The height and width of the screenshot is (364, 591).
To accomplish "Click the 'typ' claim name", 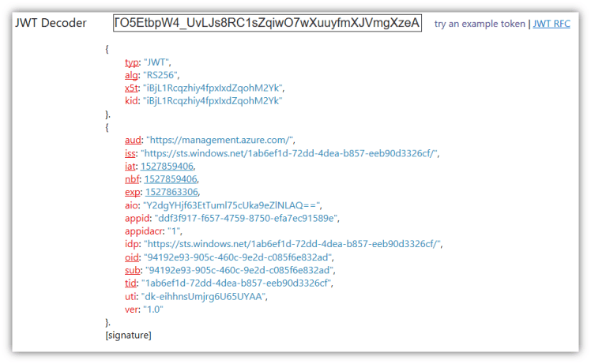I will (132, 62).
